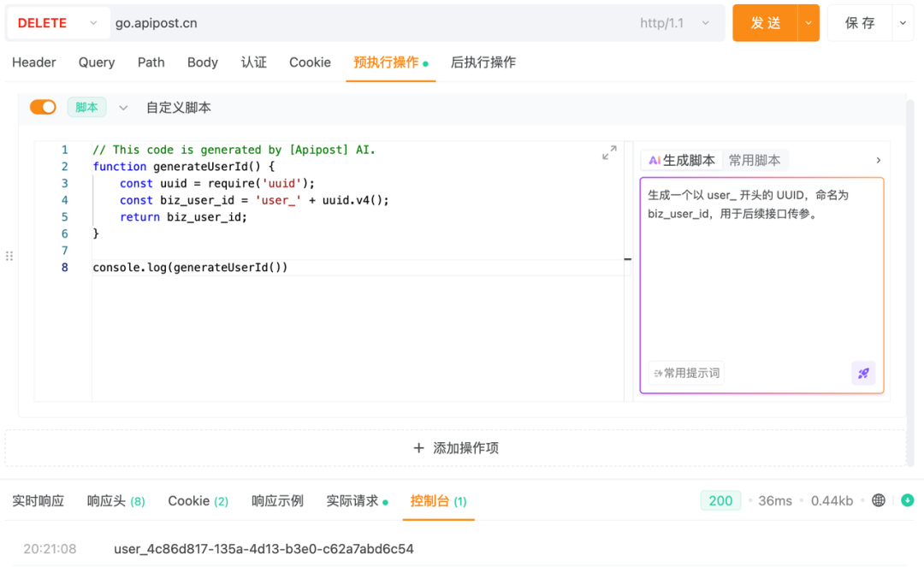Click the green download response icon
This screenshot has width=924, height=567.
[908, 500]
